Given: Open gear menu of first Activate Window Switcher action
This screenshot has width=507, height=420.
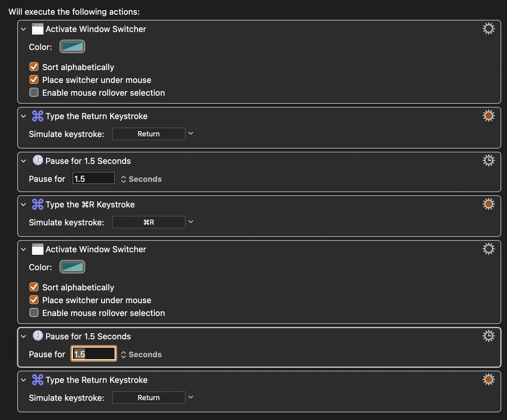Looking at the screenshot, I should 488,29.
